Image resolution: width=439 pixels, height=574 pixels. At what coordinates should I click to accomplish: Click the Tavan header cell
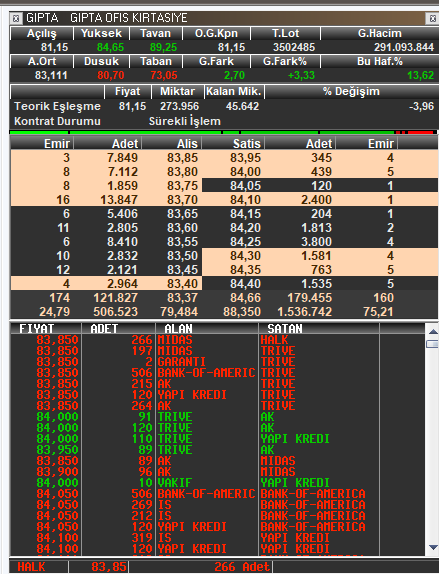pyautogui.click(x=155, y=33)
